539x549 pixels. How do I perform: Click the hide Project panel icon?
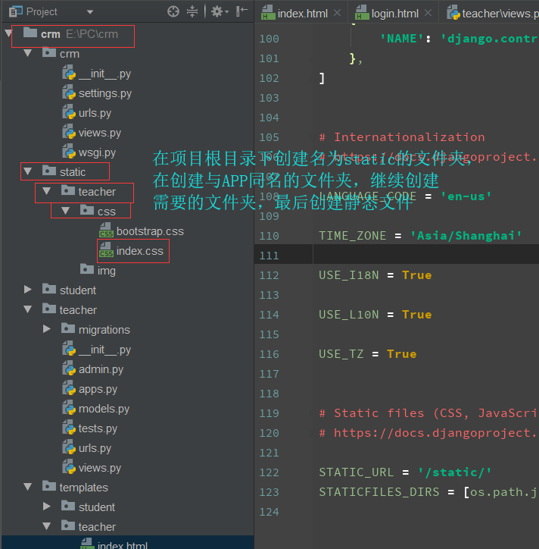coord(242,12)
